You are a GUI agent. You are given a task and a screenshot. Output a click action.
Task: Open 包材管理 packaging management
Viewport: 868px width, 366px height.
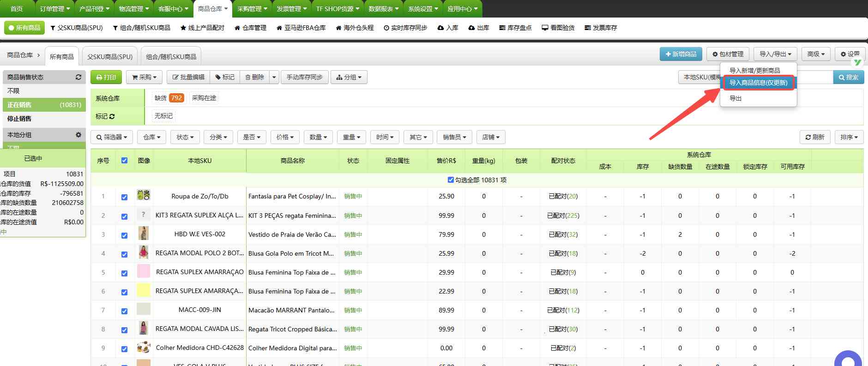tap(728, 54)
